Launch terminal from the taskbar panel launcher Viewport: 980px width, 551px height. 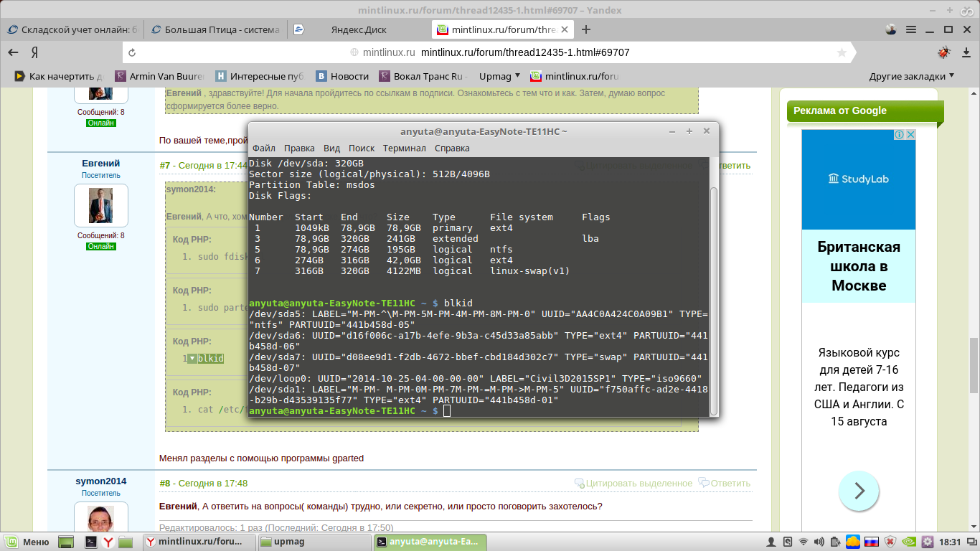point(91,542)
